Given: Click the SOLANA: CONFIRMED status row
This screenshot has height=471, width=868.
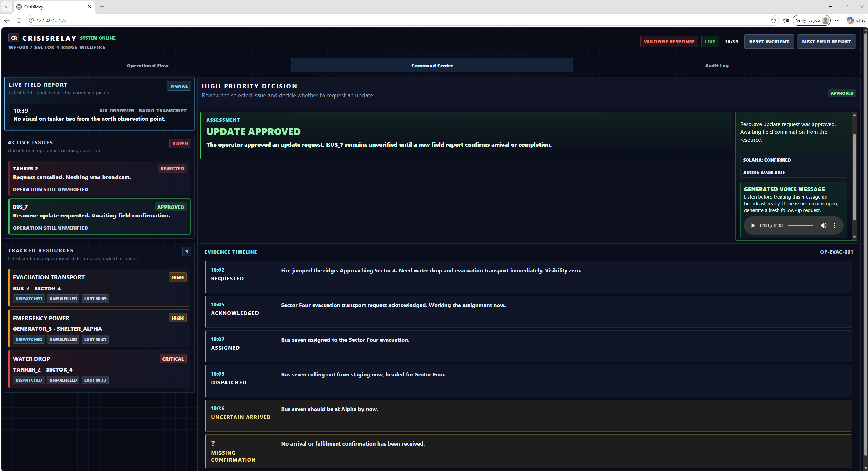Looking at the screenshot, I should 794,160.
